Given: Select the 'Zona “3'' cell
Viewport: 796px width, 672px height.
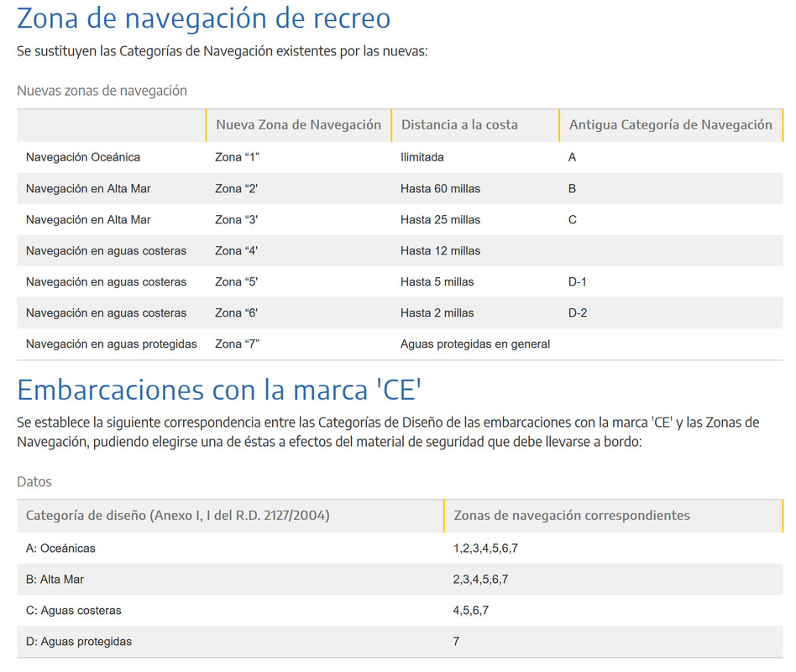Looking at the screenshot, I should tap(236, 219).
